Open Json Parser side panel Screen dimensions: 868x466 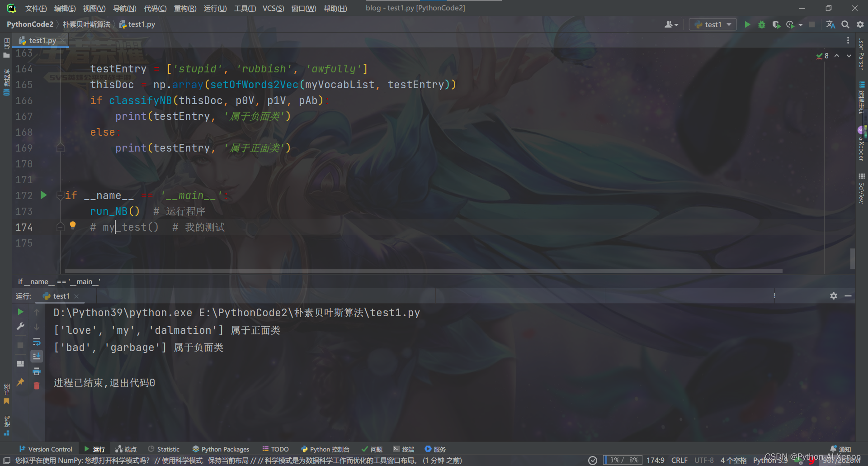862,54
